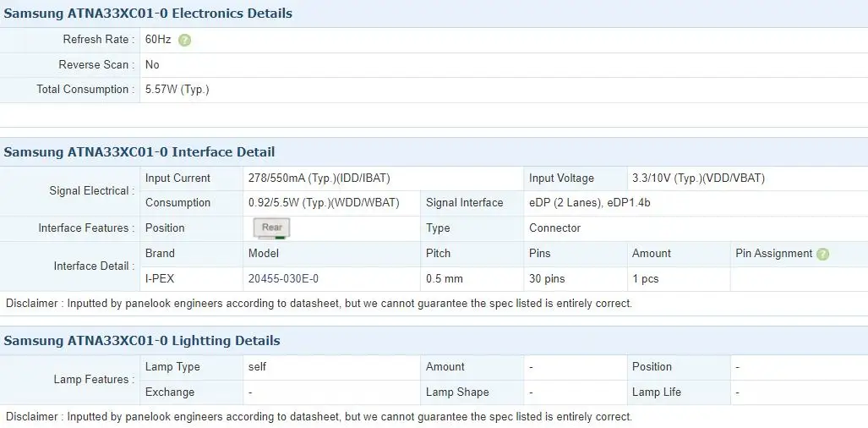Click the I-PEX brand cell

(160, 278)
